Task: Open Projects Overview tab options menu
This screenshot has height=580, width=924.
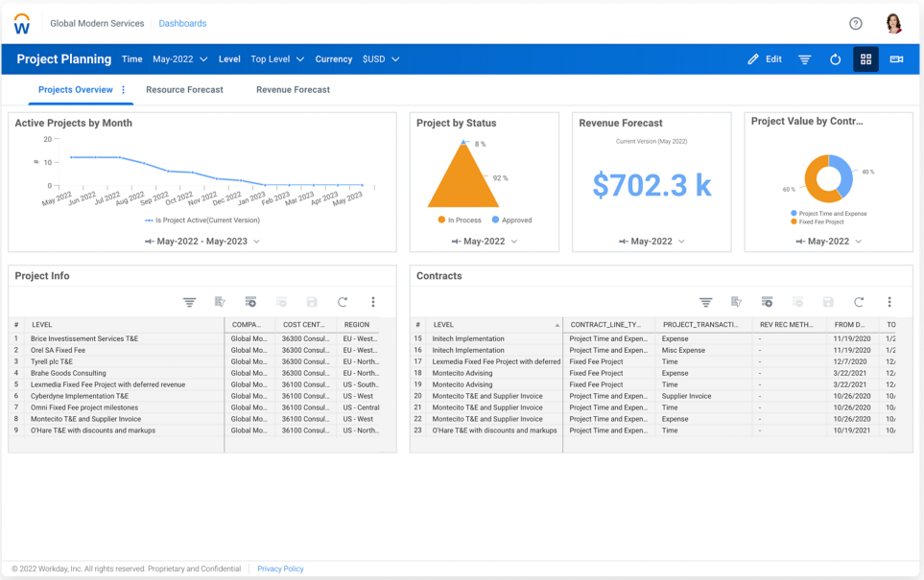Action: coord(123,89)
